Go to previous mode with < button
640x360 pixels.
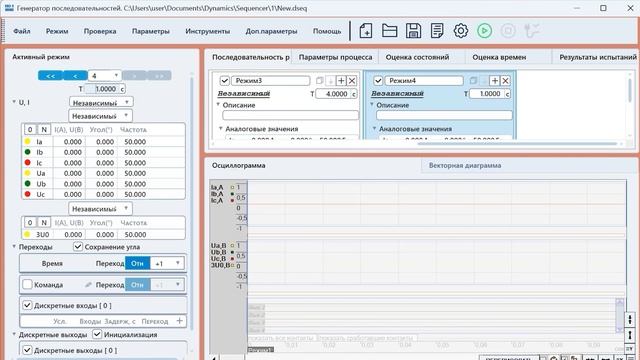(75, 76)
